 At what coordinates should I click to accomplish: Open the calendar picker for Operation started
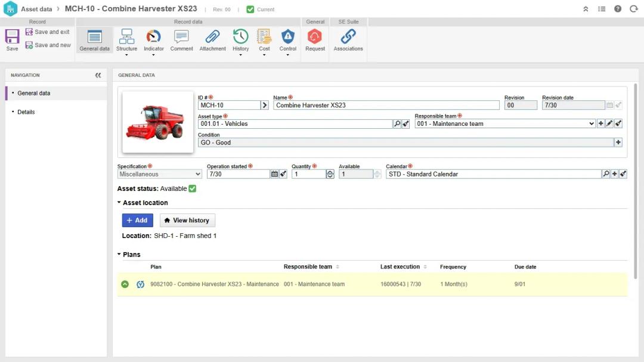274,174
